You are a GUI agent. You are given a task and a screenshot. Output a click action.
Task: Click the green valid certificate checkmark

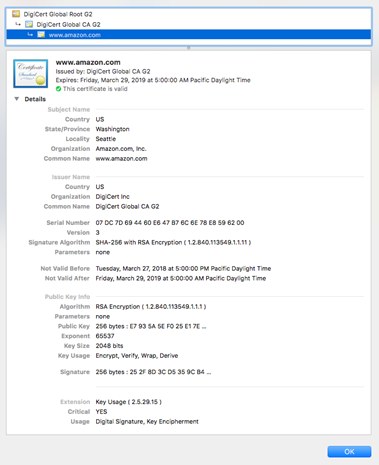[58, 89]
